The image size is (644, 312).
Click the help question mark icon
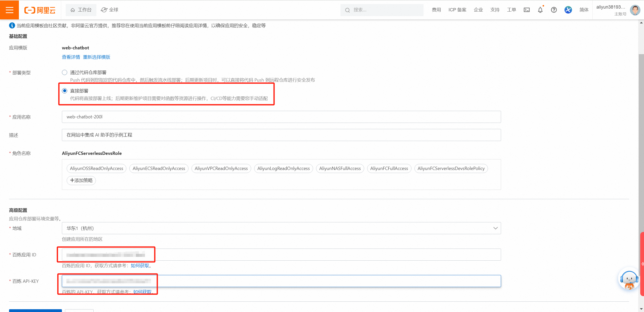554,10
